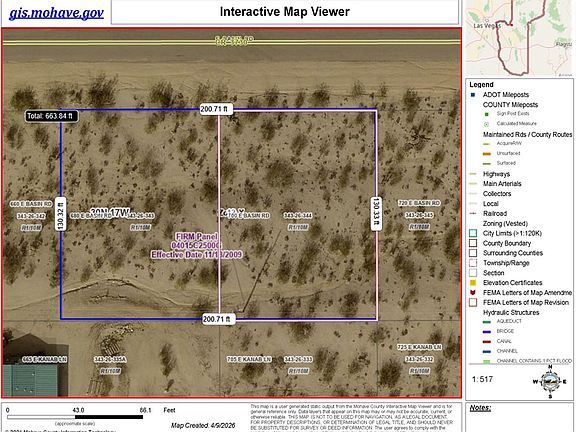576x432 pixels.
Task: Click the top 200.71 ft measurement label
Action: tap(216, 109)
